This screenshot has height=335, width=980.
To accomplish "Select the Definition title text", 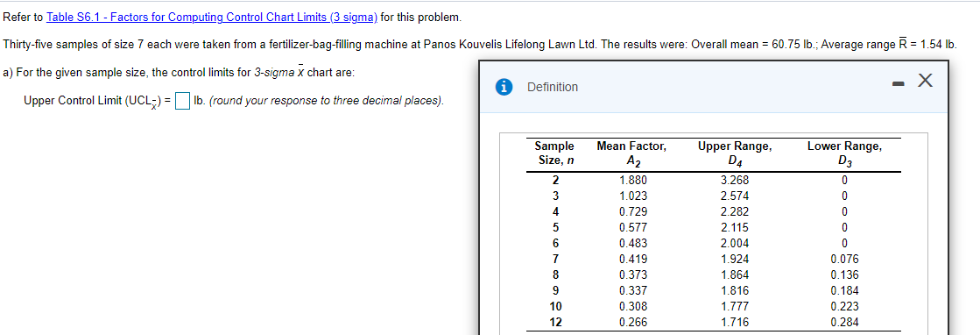I will (553, 87).
